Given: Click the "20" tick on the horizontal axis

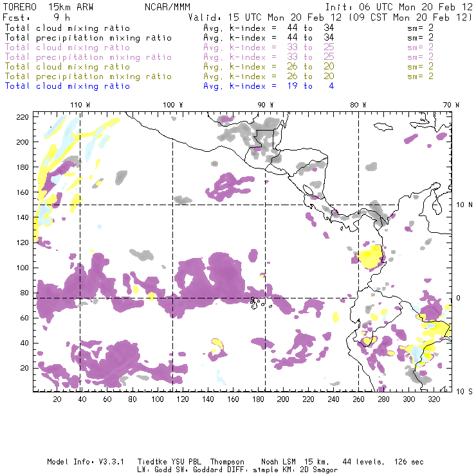Looking at the screenshot, I should point(57,399).
